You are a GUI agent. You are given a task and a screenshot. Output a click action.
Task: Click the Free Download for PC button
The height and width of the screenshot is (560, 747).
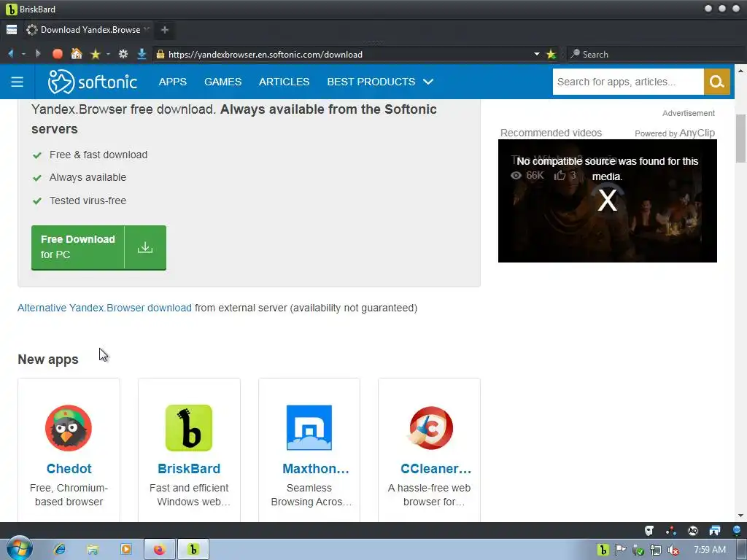98,248
